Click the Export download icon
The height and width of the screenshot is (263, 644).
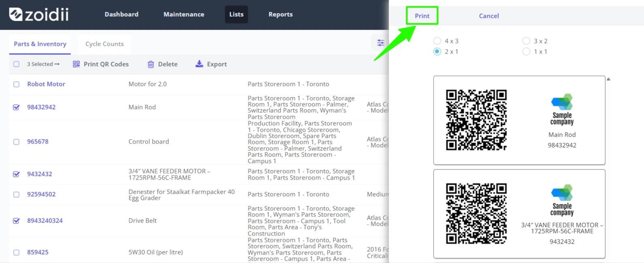[x=199, y=64]
